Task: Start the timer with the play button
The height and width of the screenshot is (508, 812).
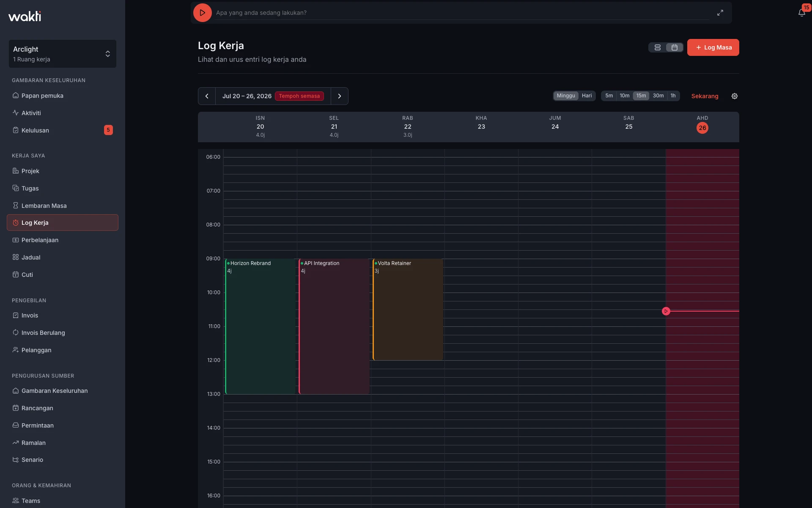Action: (202, 13)
